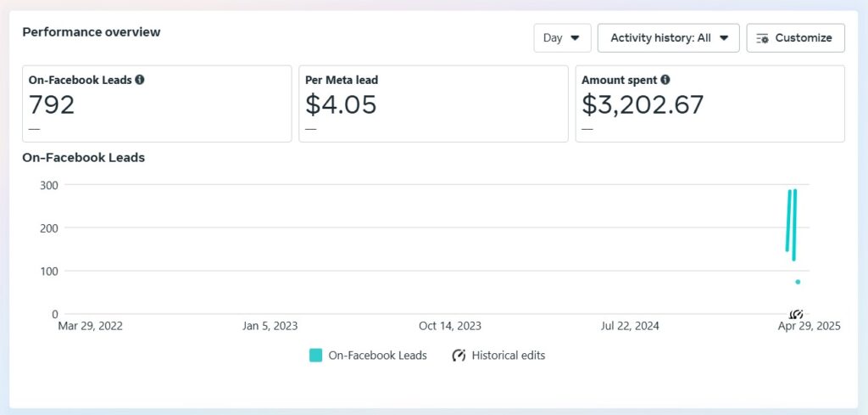Select the Amount spent metric card
This screenshot has height=415, width=868.
click(x=710, y=104)
